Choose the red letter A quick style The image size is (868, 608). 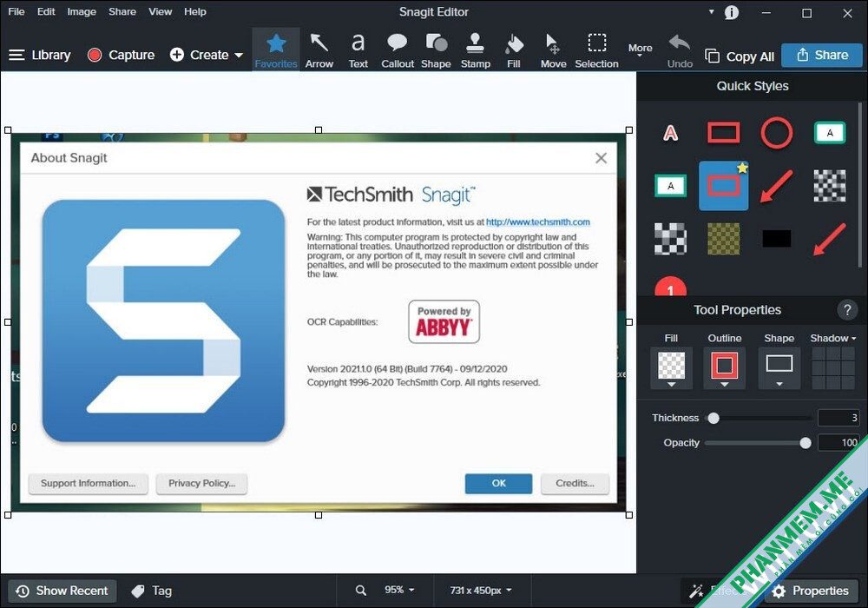click(670, 133)
